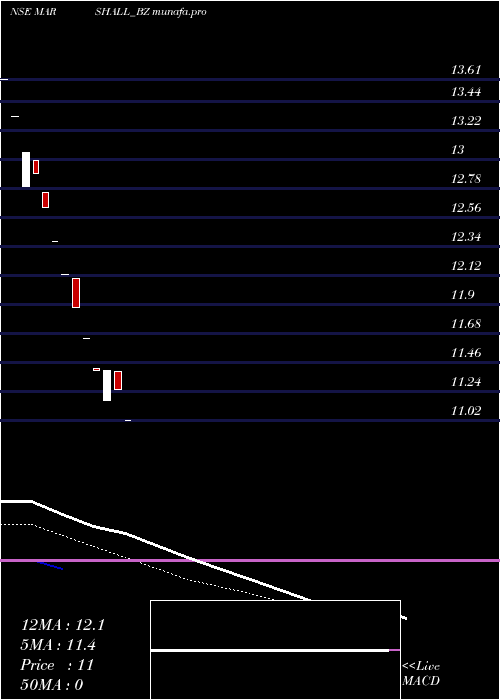Viewport: 500px width, 700px height.
Task: Click the white candle near 11.24
Action: click(x=107, y=385)
